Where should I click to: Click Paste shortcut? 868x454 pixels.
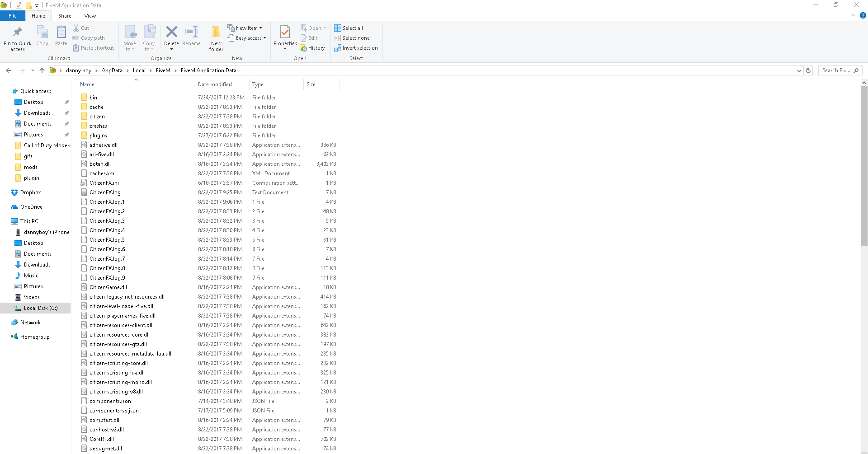94,48
